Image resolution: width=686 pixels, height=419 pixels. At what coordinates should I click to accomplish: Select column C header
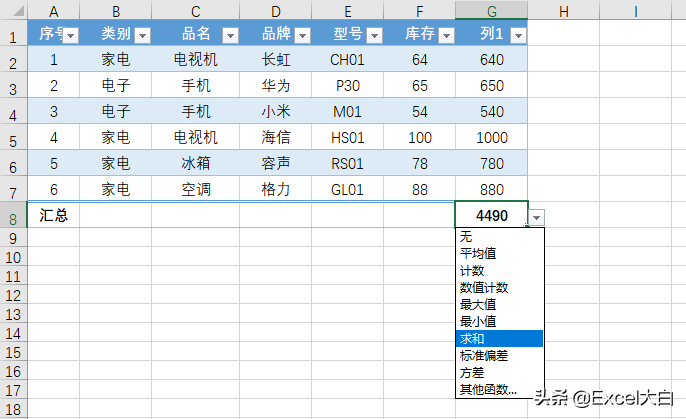tap(196, 10)
